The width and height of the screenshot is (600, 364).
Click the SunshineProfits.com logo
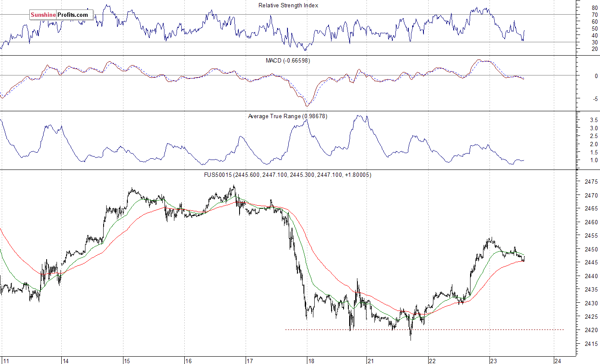[x=61, y=15]
